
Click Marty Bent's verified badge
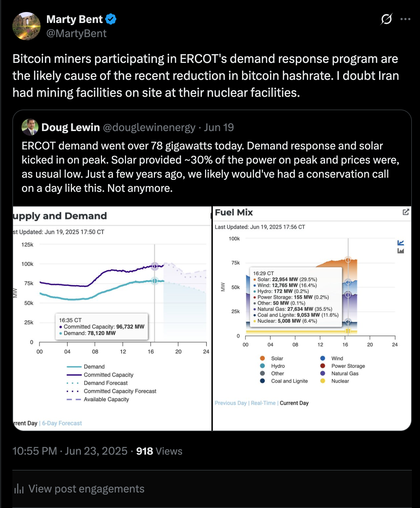coord(111,19)
